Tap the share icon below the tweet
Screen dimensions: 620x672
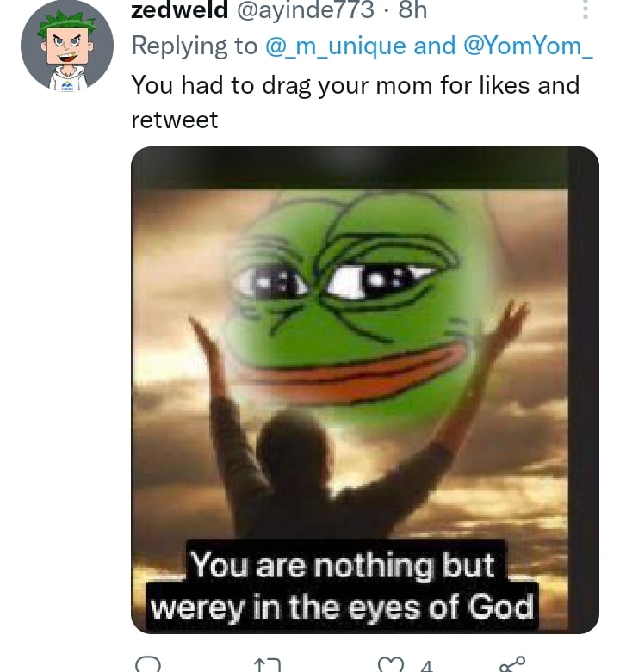[x=512, y=663]
